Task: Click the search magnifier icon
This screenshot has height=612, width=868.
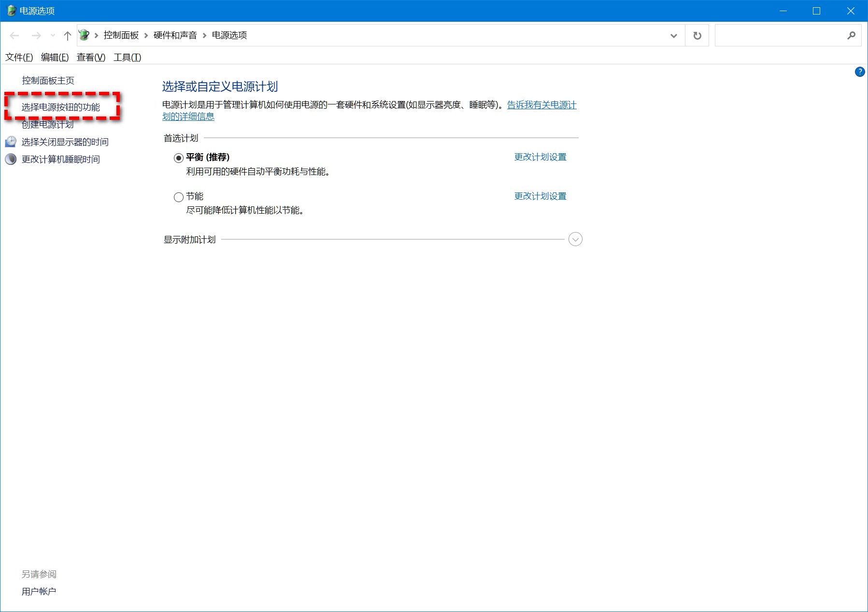Action: pos(852,35)
